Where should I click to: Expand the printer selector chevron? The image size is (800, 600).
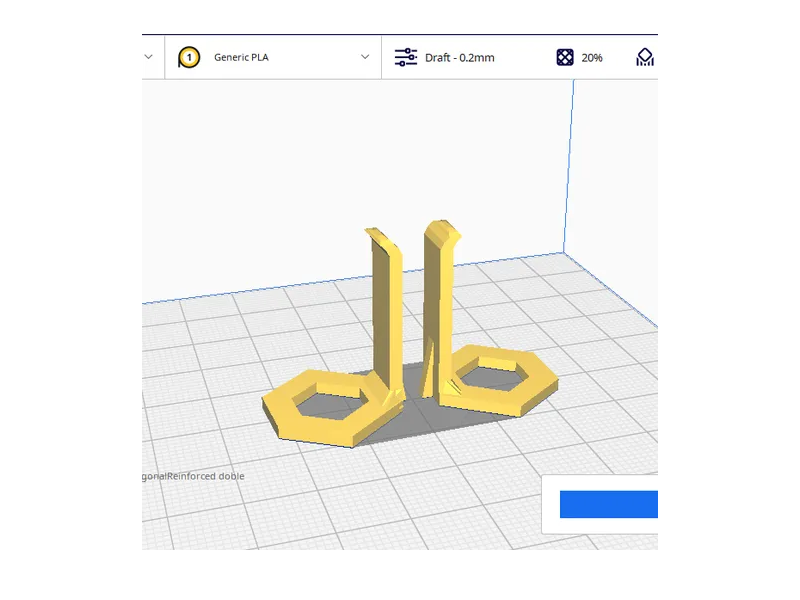[x=148, y=57]
